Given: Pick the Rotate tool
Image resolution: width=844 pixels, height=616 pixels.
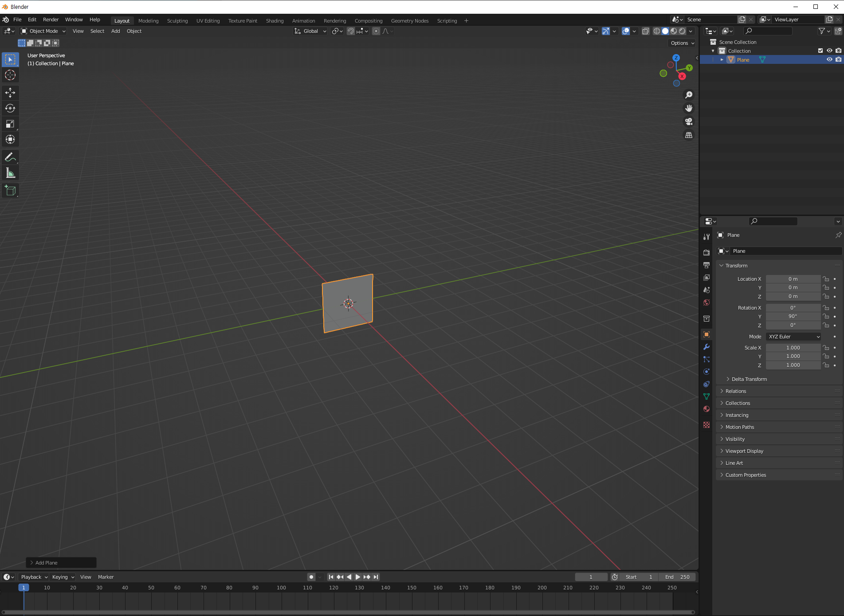Looking at the screenshot, I should pyautogui.click(x=10, y=108).
